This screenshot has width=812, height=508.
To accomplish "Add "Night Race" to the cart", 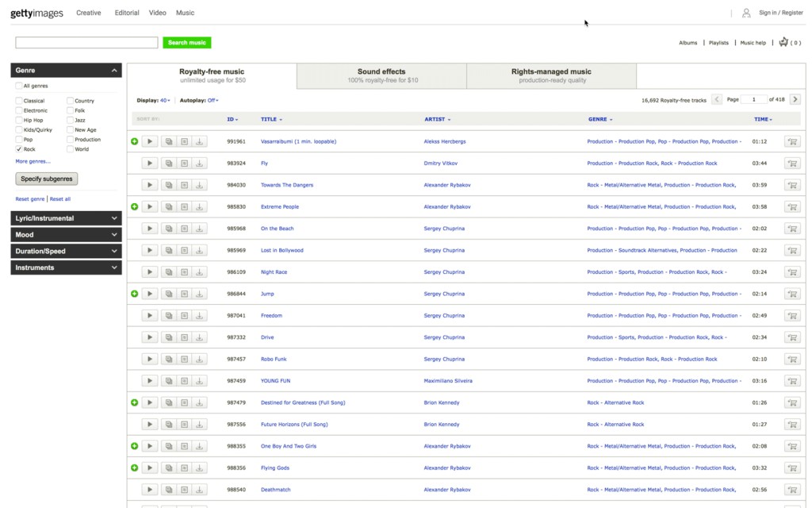I will pyautogui.click(x=791, y=272).
